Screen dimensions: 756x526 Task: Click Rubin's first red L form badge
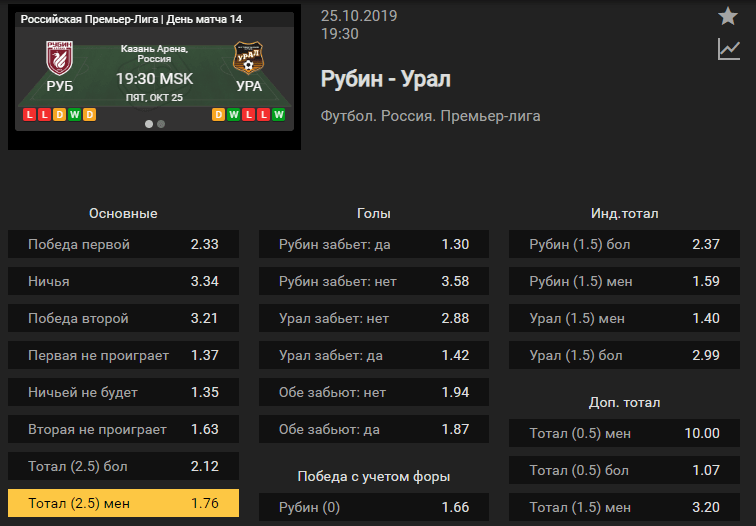pyautogui.click(x=29, y=115)
